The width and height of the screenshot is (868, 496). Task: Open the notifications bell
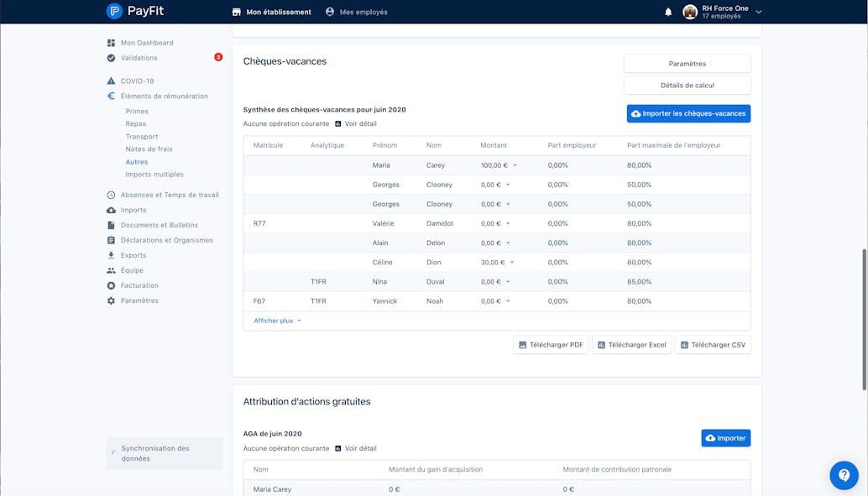click(x=668, y=12)
